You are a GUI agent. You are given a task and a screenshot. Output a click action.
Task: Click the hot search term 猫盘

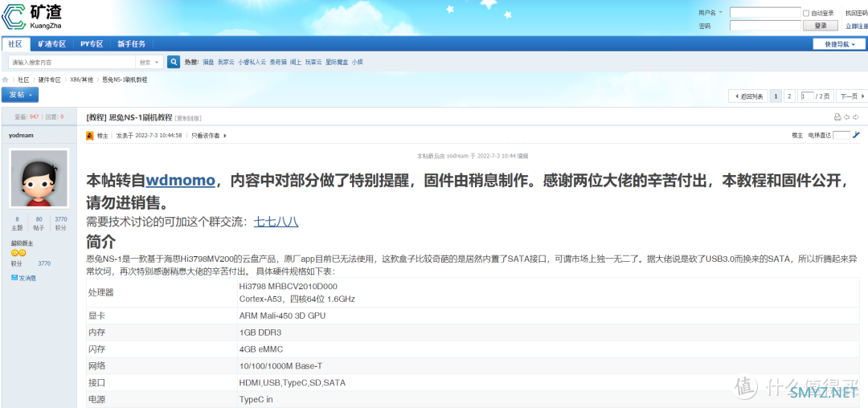207,62
